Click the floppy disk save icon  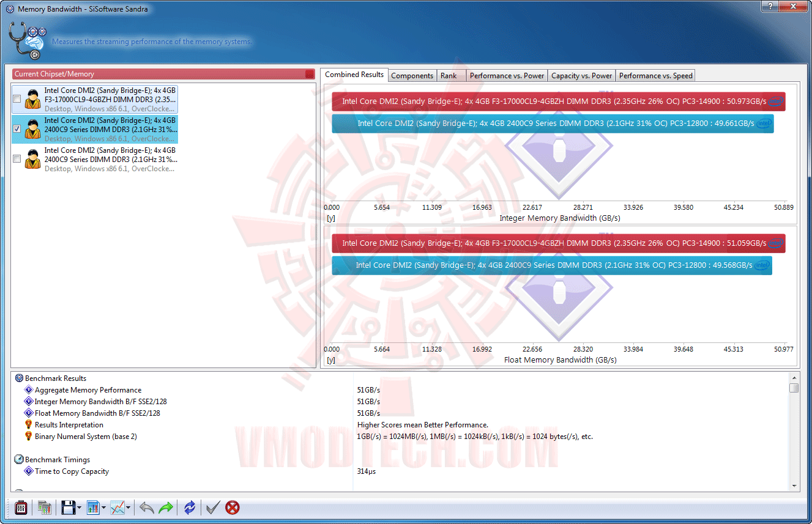68,507
